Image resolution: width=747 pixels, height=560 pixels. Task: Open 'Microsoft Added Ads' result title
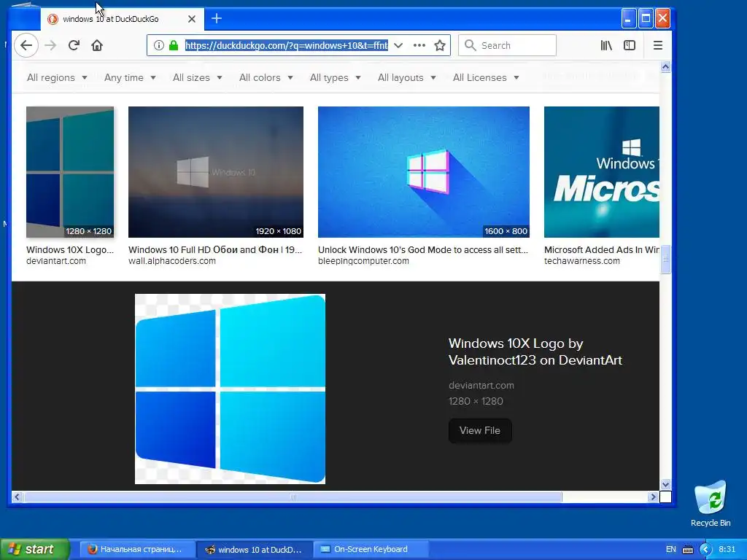[602, 249]
